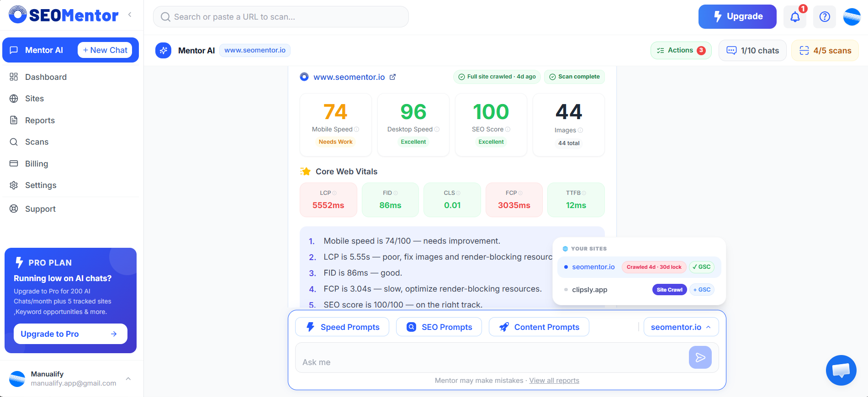Open the seomentor.io site selector dropdown
The image size is (868, 397).
point(681,327)
